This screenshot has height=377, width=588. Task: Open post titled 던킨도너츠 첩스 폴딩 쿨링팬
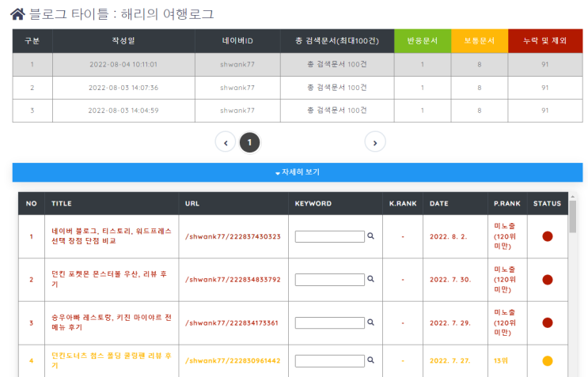(112, 360)
